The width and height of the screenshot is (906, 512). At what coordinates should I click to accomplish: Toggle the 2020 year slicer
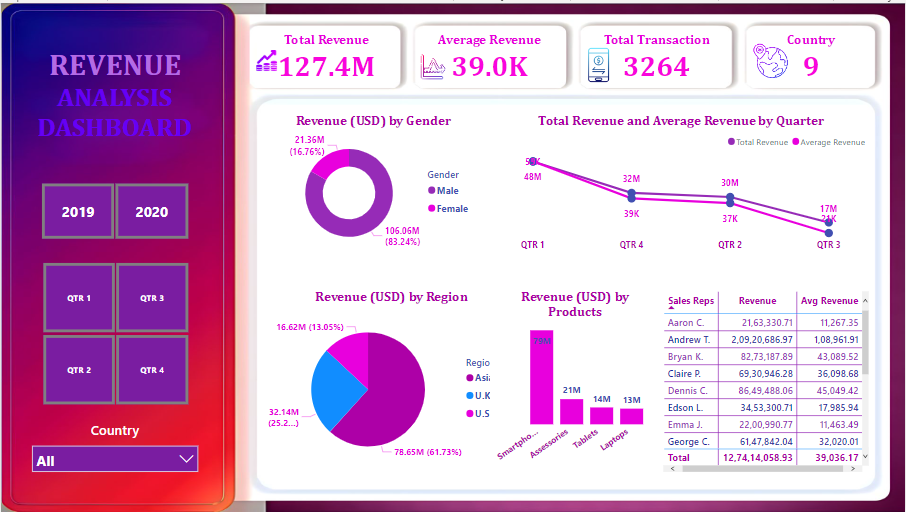pos(152,211)
